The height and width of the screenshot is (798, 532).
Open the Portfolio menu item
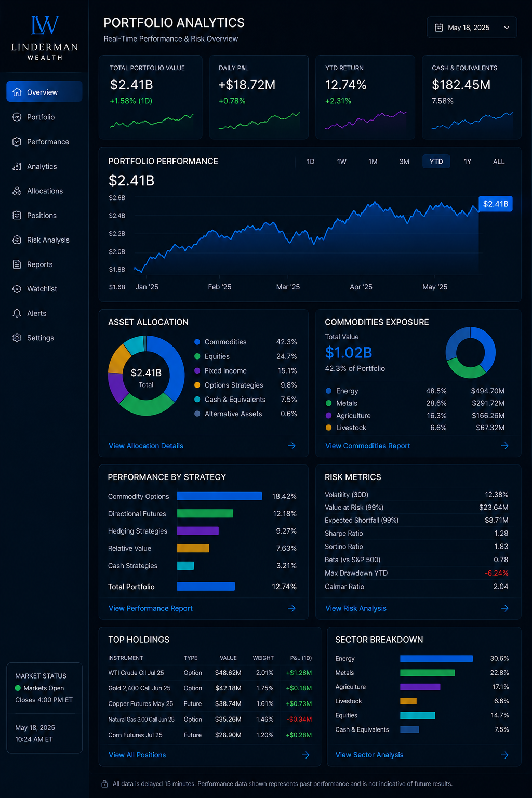click(44, 117)
